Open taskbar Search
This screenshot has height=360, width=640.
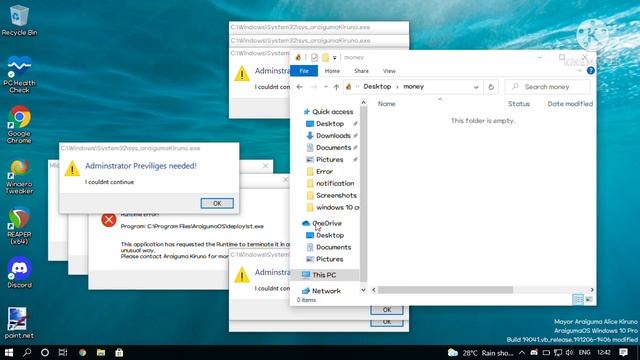click(27, 352)
